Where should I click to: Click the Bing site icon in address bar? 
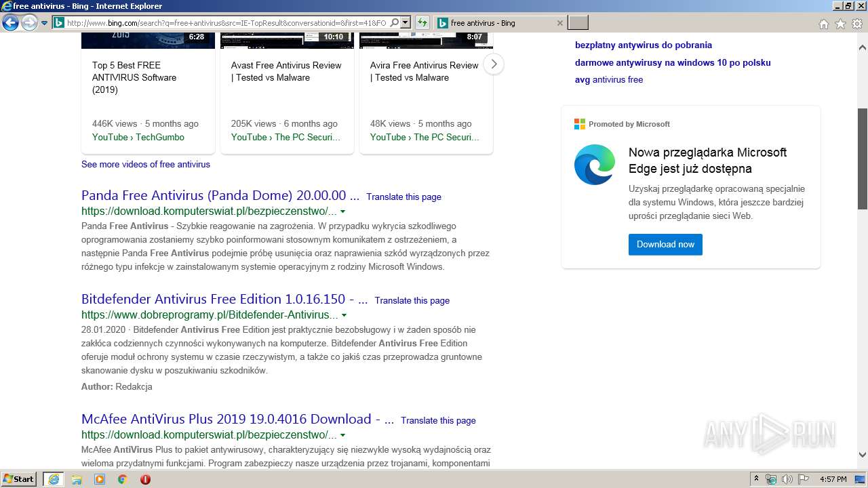click(x=59, y=23)
